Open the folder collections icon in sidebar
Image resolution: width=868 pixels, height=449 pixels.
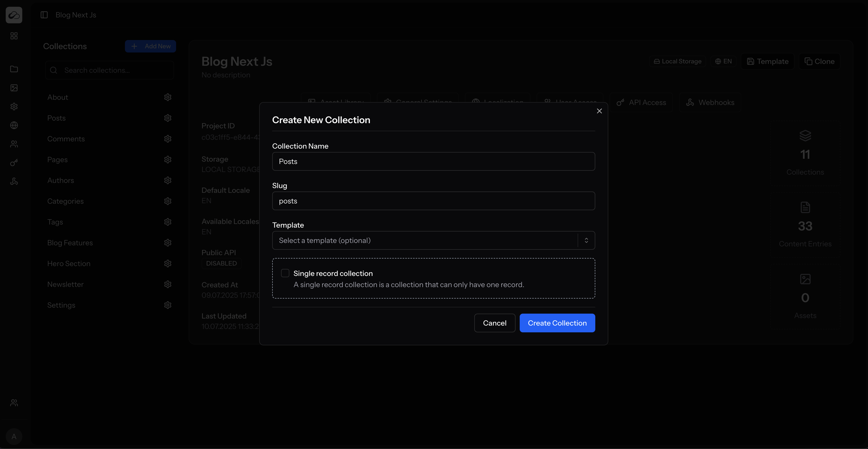tap(14, 69)
